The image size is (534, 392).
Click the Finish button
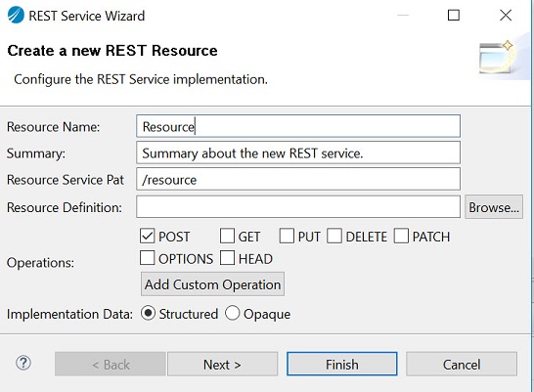point(342,364)
